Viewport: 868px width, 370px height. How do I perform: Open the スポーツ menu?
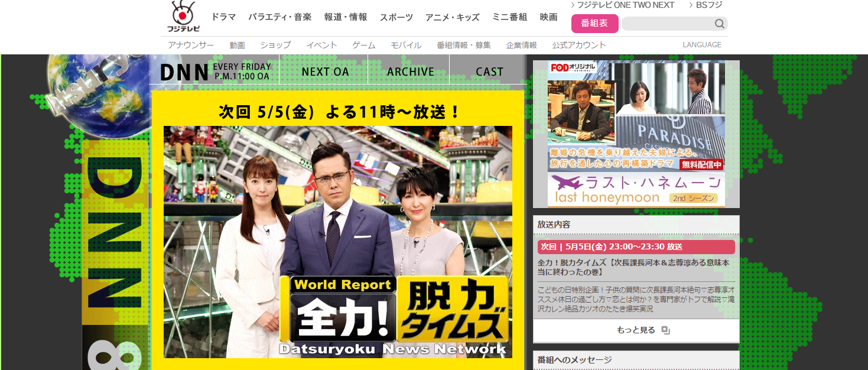coord(396,17)
